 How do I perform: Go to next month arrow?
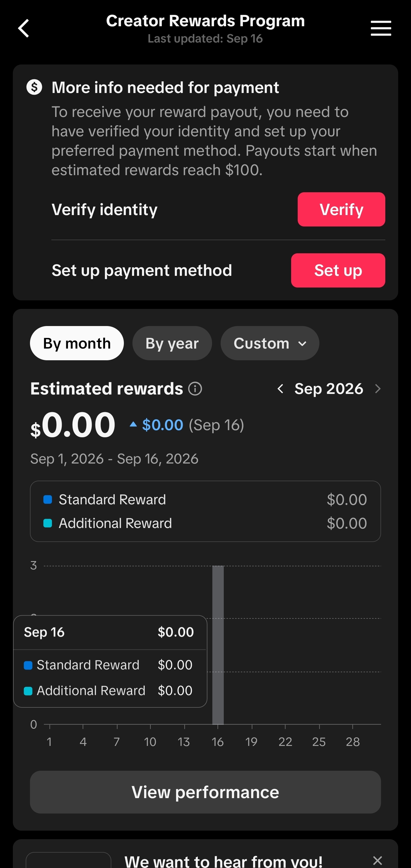(378, 389)
